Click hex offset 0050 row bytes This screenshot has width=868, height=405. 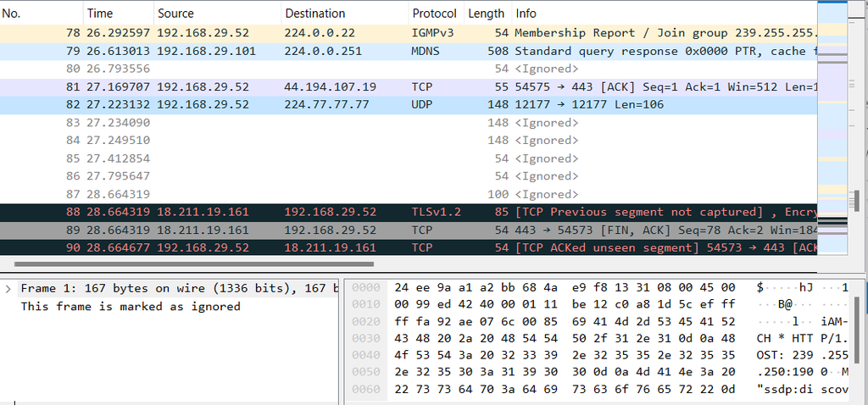point(565,372)
